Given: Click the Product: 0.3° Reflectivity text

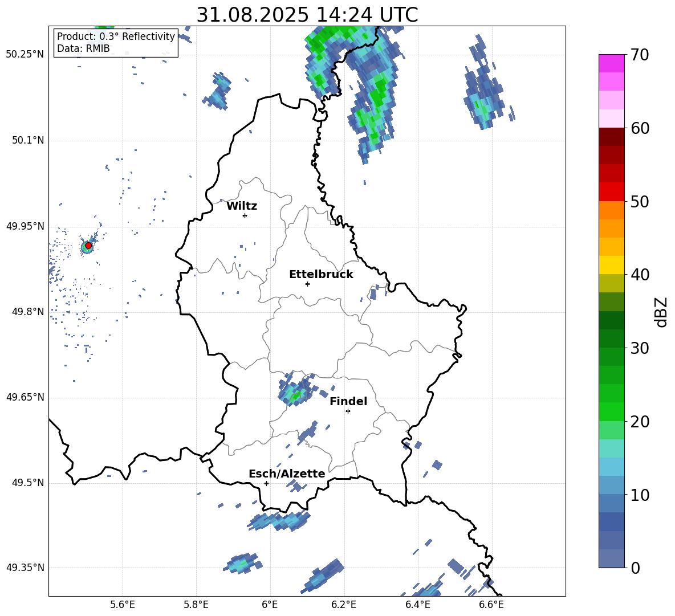Looking at the screenshot, I should (116, 36).
